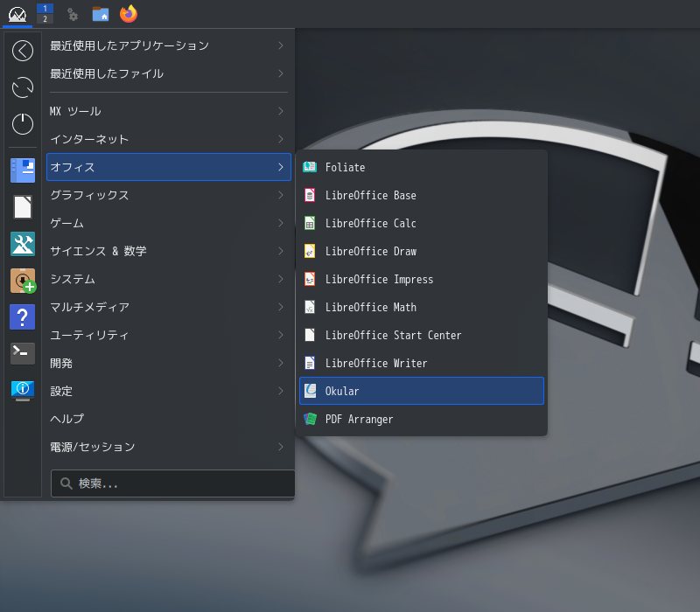Select the 電源/セッション category
700x612 pixels.
(x=169, y=447)
